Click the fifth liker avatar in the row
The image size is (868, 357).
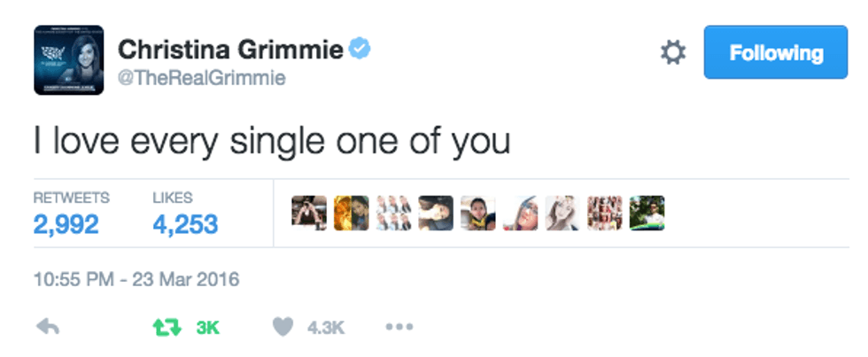point(478,213)
